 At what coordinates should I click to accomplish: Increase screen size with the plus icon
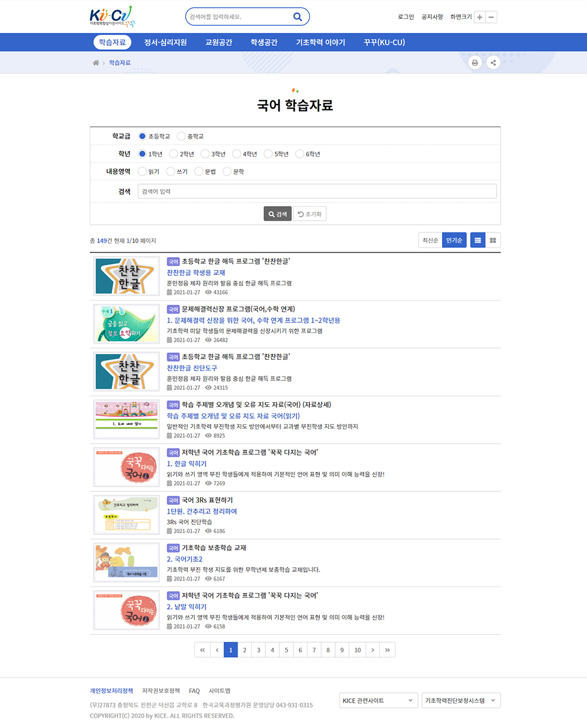point(480,17)
